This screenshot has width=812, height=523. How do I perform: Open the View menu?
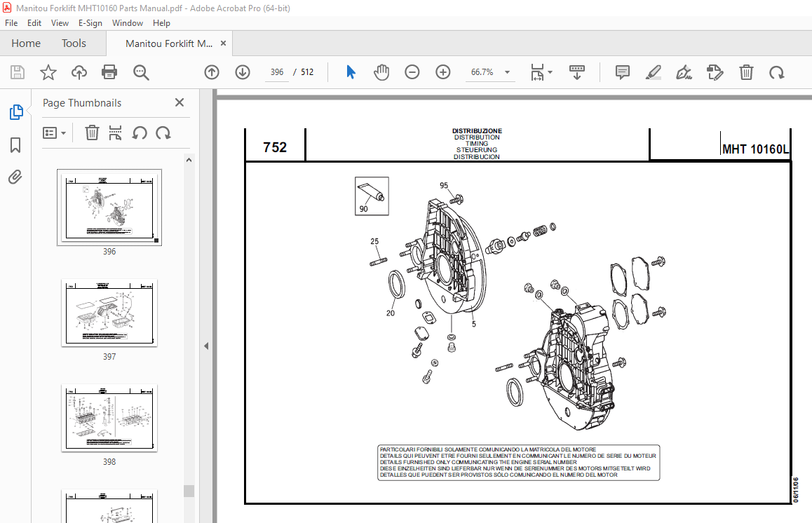(60, 22)
